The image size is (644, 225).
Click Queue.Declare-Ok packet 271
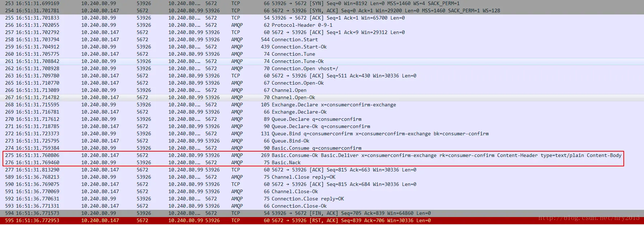[322, 126]
